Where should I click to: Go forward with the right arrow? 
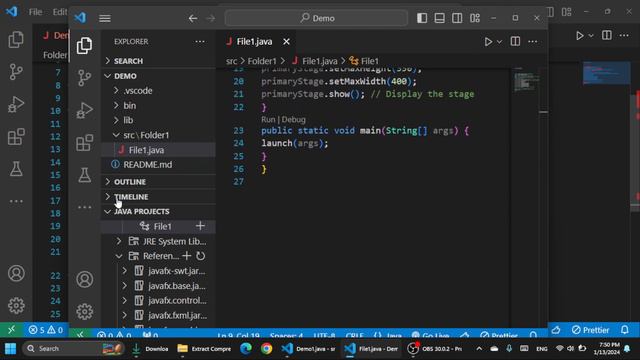[211, 18]
